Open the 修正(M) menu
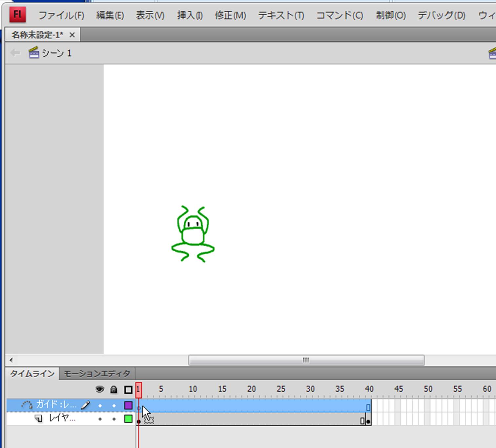The width and height of the screenshot is (496, 448). (230, 15)
